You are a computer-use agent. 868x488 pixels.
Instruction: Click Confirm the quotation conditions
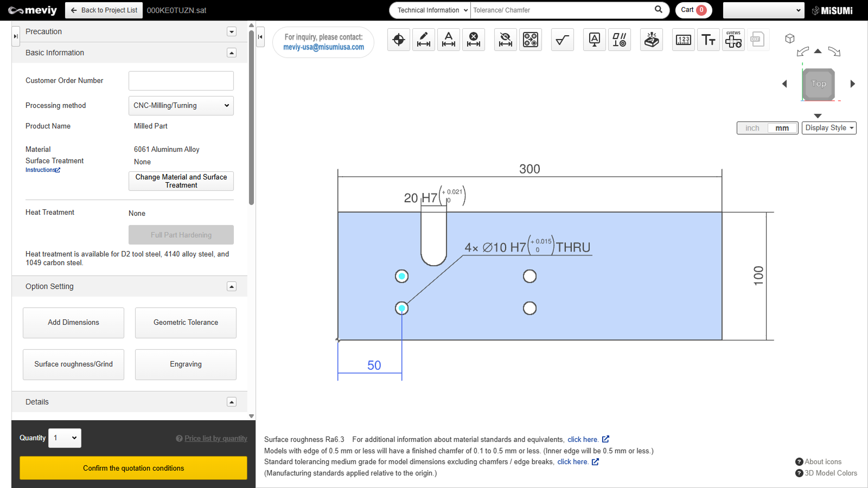[x=133, y=468]
